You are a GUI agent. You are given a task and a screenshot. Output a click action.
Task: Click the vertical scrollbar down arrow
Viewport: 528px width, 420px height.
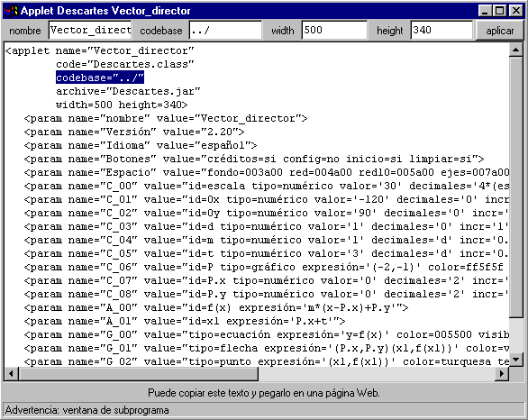(516, 360)
